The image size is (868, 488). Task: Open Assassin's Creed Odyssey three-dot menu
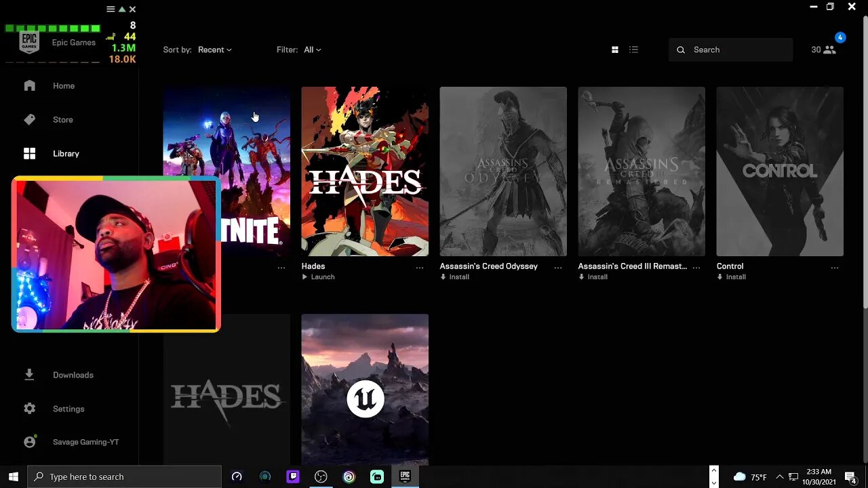point(558,268)
